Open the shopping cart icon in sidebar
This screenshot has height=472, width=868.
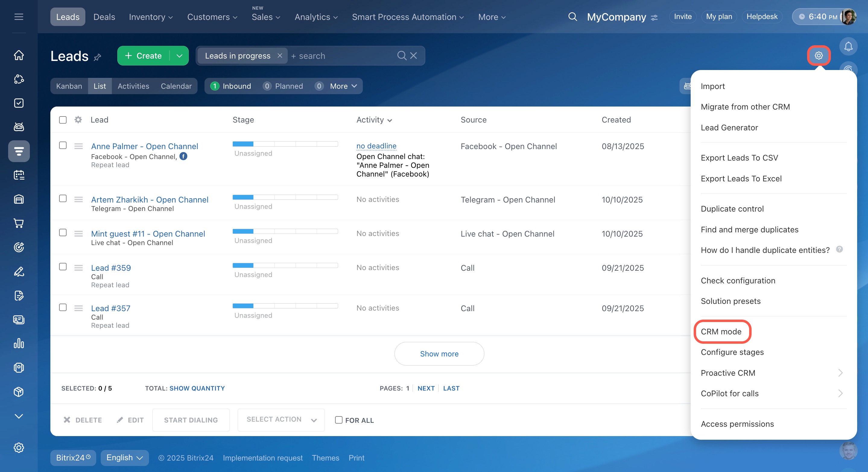coord(19,223)
